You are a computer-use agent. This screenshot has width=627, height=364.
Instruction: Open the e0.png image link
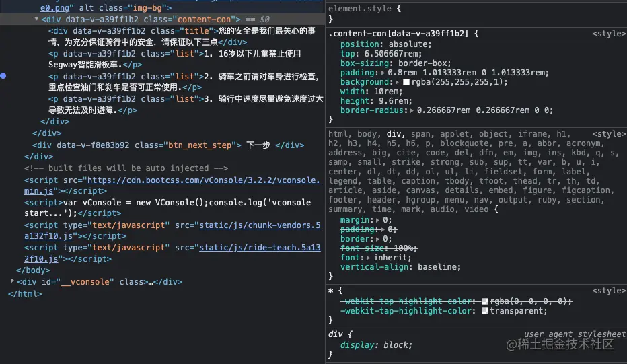(54, 7)
